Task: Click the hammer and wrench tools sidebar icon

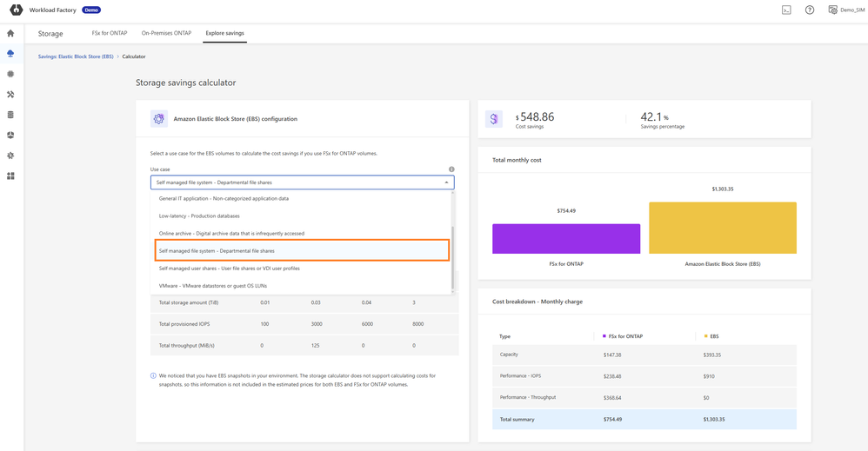Action: click(x=10, y=95)
